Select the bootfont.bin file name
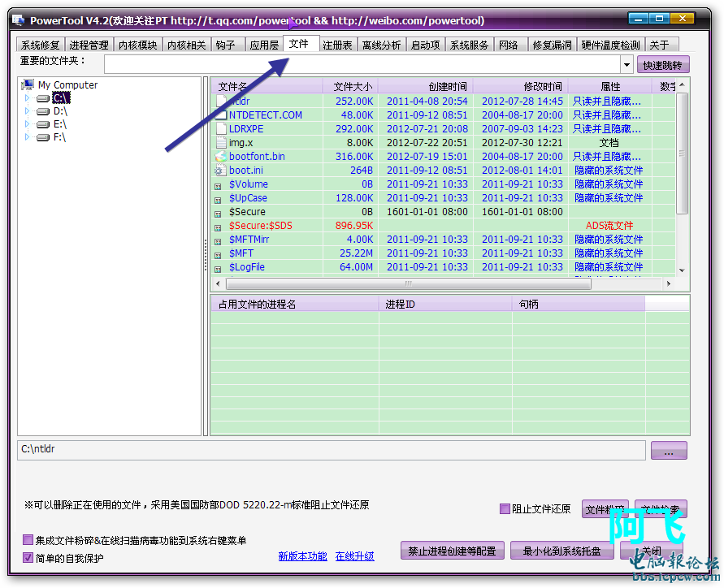This screenshot has height=588, width=724. pyautogui.click(x=258, y=157)
